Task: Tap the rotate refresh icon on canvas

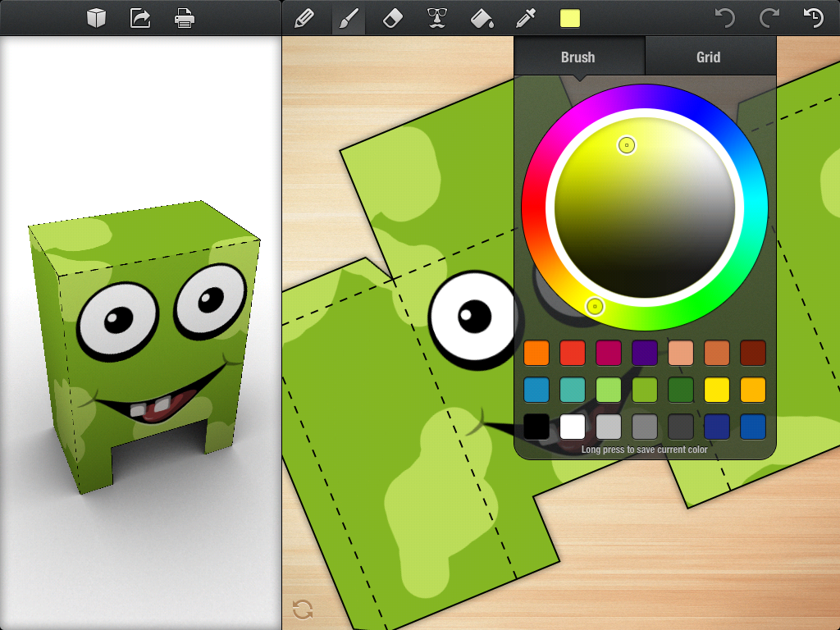Action: (x=303, y=609)
